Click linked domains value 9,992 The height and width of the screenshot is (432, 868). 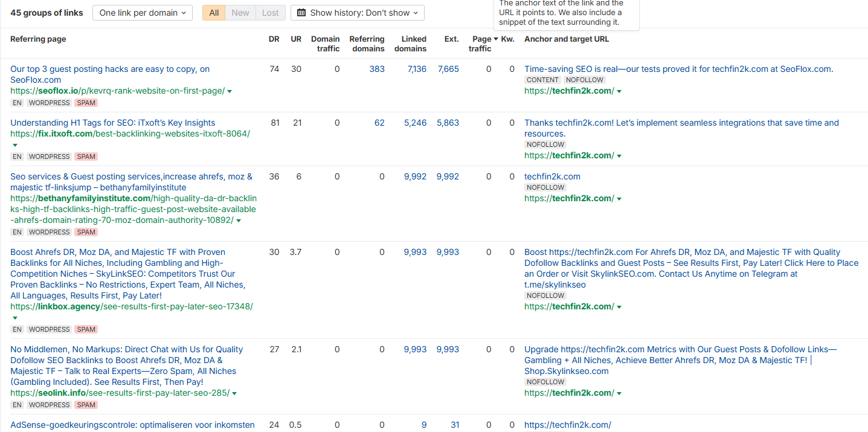coord(415,176)
